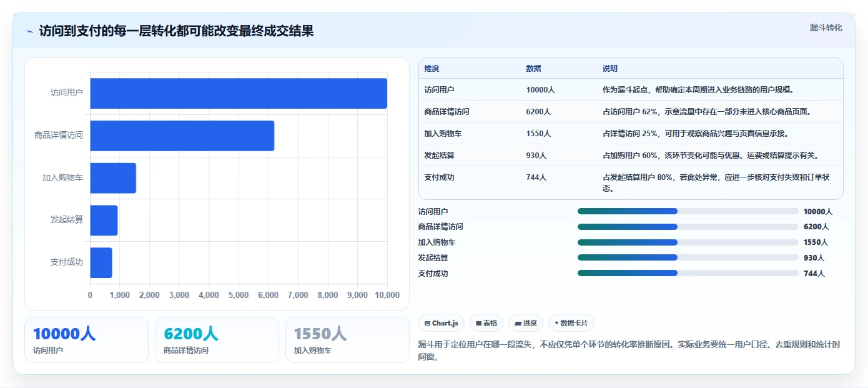Click the 加入购物车 progress bar
868x388 pixels.
pyautogui.click(x=688, y=242)
